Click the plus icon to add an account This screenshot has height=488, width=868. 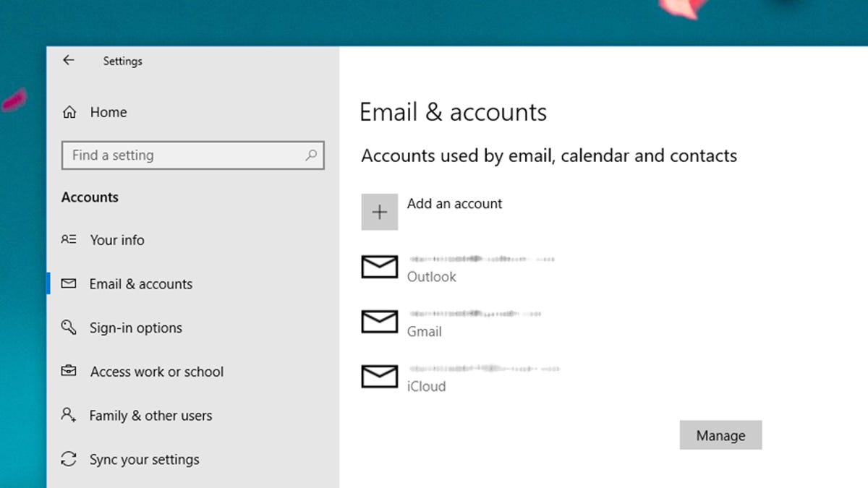tap(380, 212)
